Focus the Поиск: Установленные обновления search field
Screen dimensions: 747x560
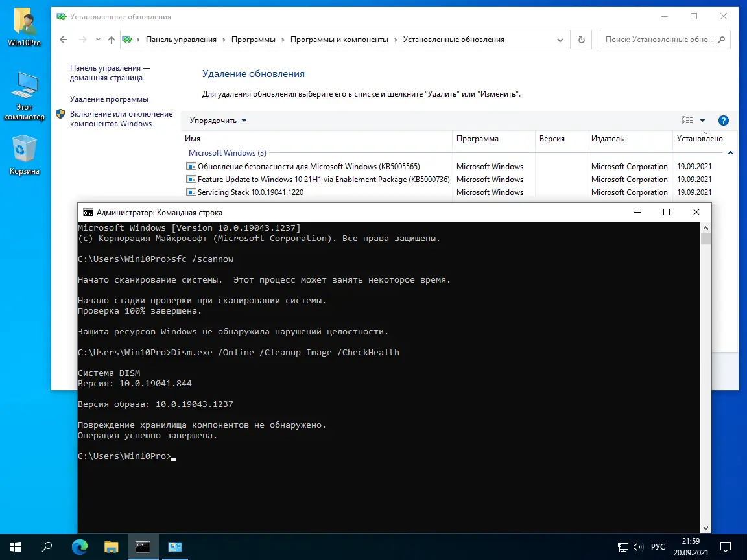click(659, 40)
